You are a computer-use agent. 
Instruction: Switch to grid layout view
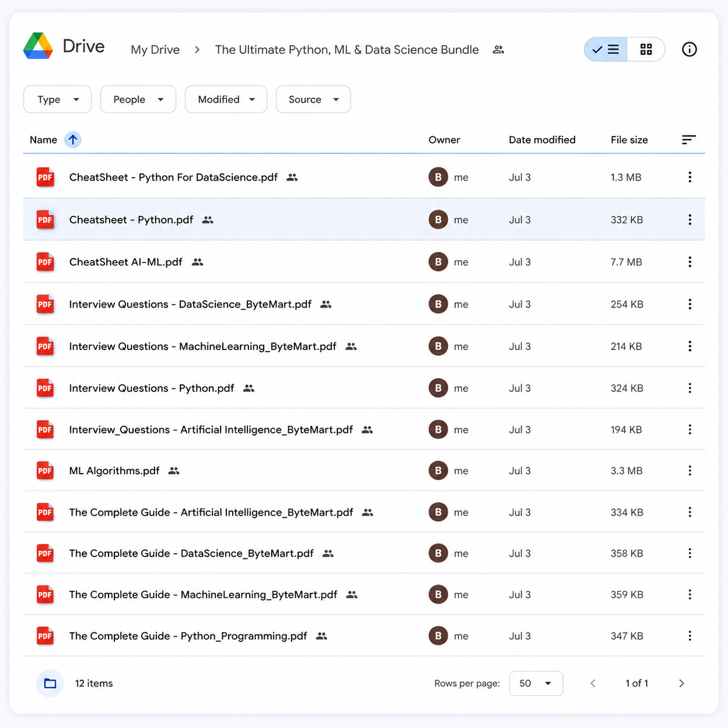pos(646,49)
